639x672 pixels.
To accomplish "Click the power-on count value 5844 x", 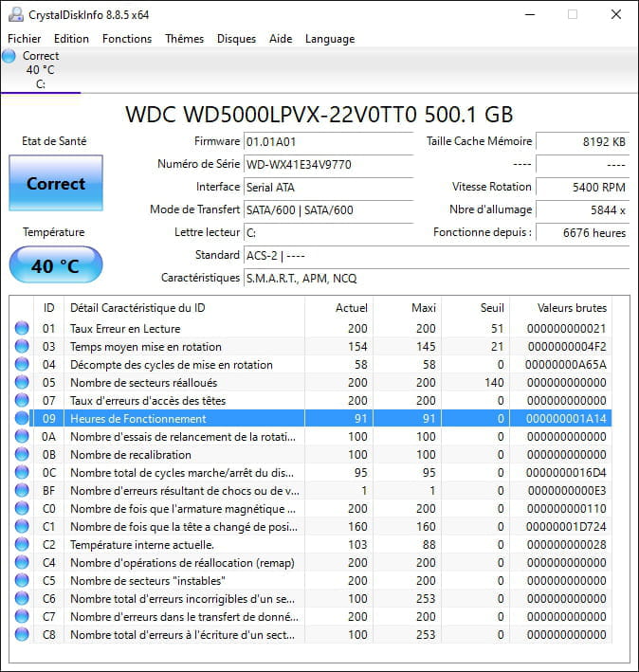I will tap(583, 210).
